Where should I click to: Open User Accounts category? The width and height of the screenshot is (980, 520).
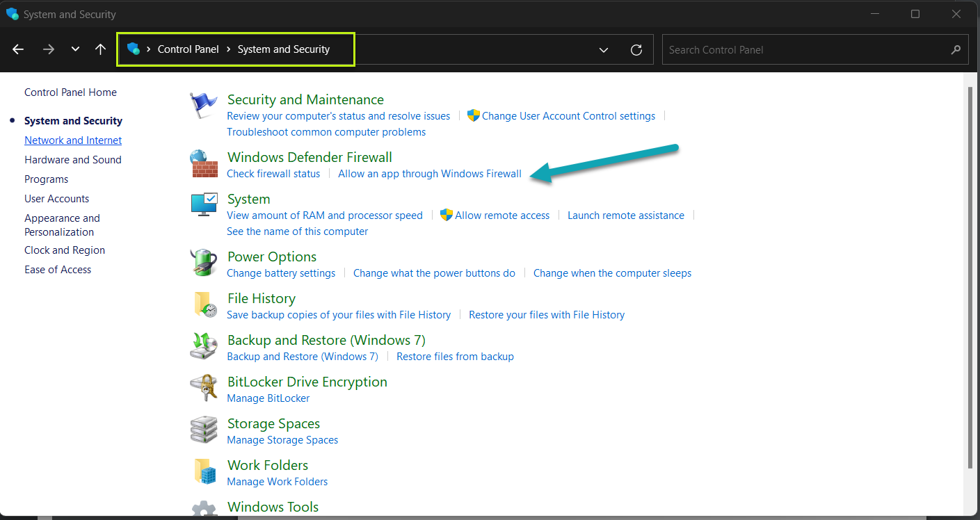57,199
